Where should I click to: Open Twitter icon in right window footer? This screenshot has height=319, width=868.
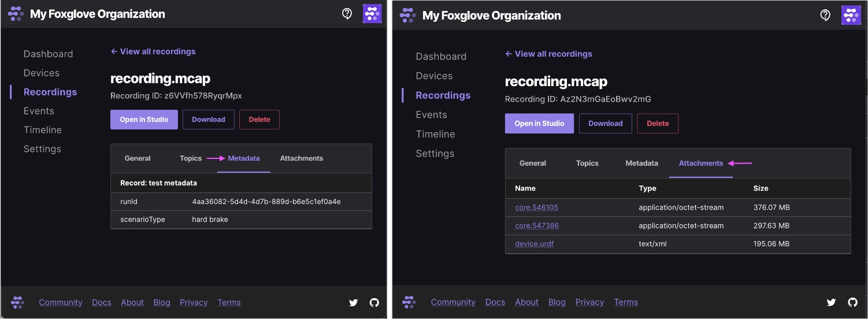click(x=832, y=302)
